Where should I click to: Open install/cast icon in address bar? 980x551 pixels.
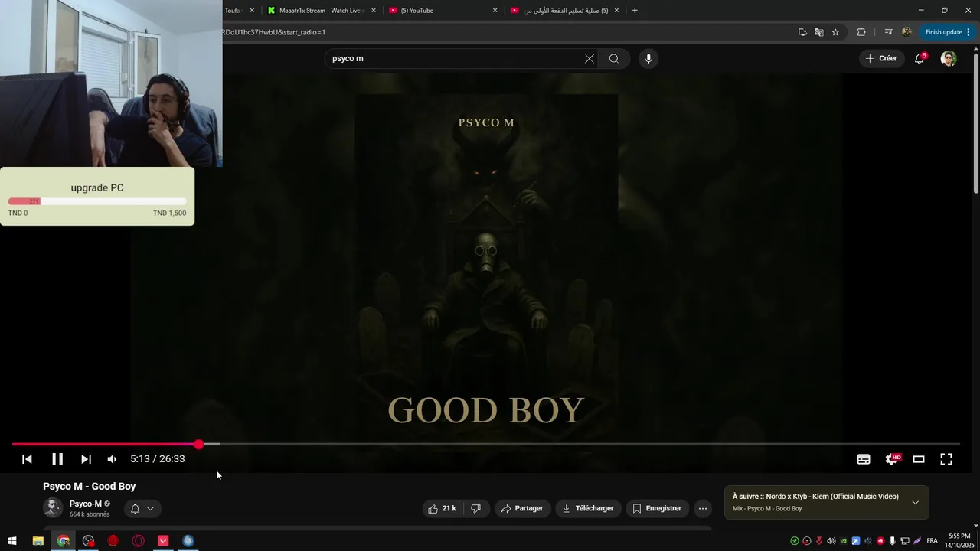tap(802, 32)
